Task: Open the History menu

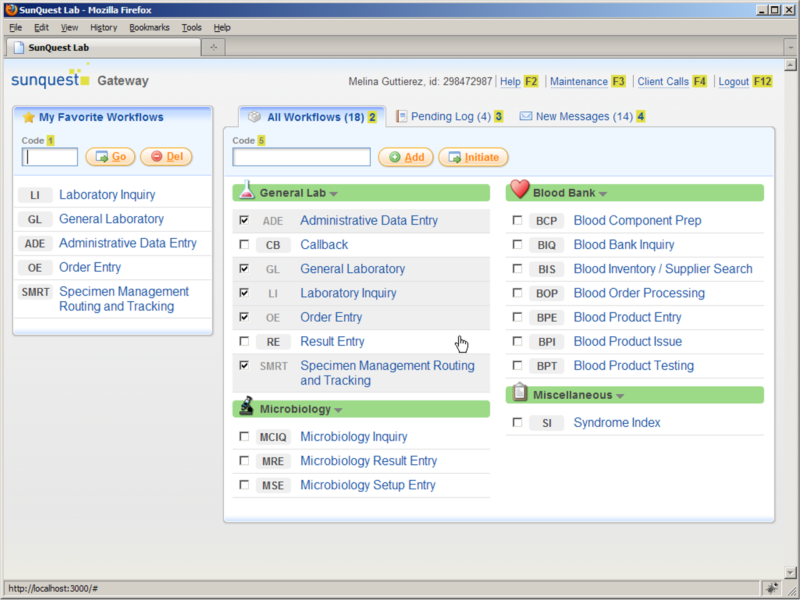Action: click(104, 28)
